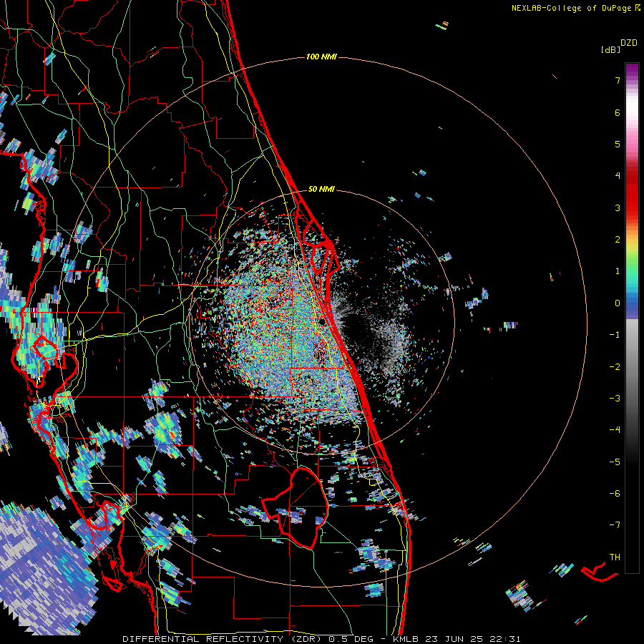Click the 7 value on the color scale

click(x=618, y=80)
